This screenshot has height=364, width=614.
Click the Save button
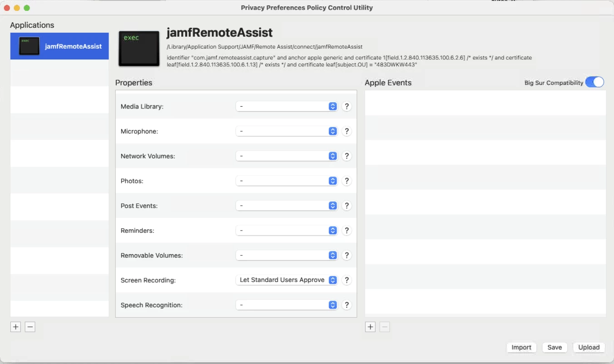[555, 347]
